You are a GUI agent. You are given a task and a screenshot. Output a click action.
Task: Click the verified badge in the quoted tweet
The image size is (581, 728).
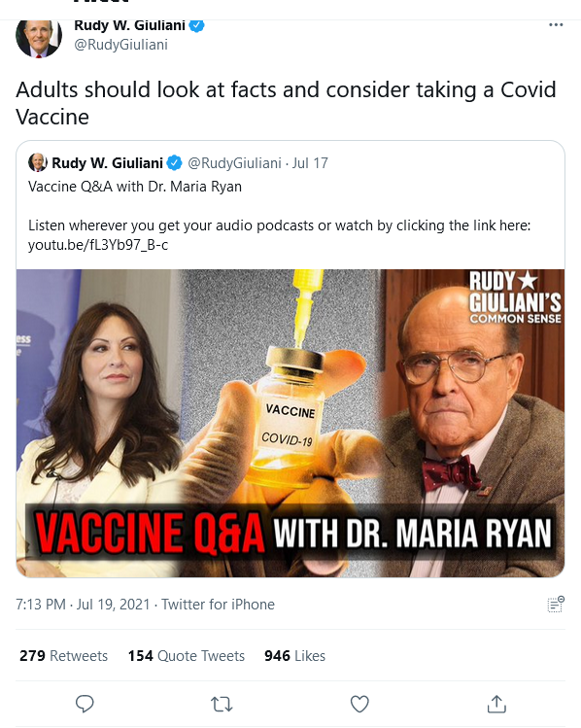pos(175,163)
